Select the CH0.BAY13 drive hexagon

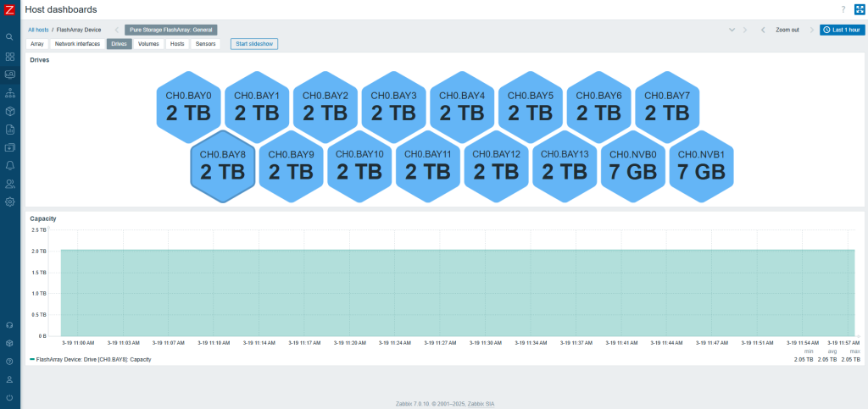coord(565,166)
